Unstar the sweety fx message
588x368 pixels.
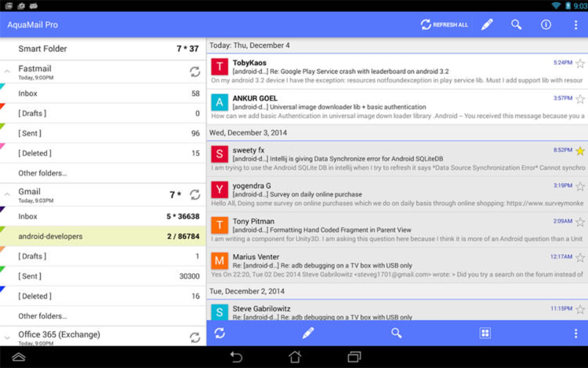click(x=580, y=151)
